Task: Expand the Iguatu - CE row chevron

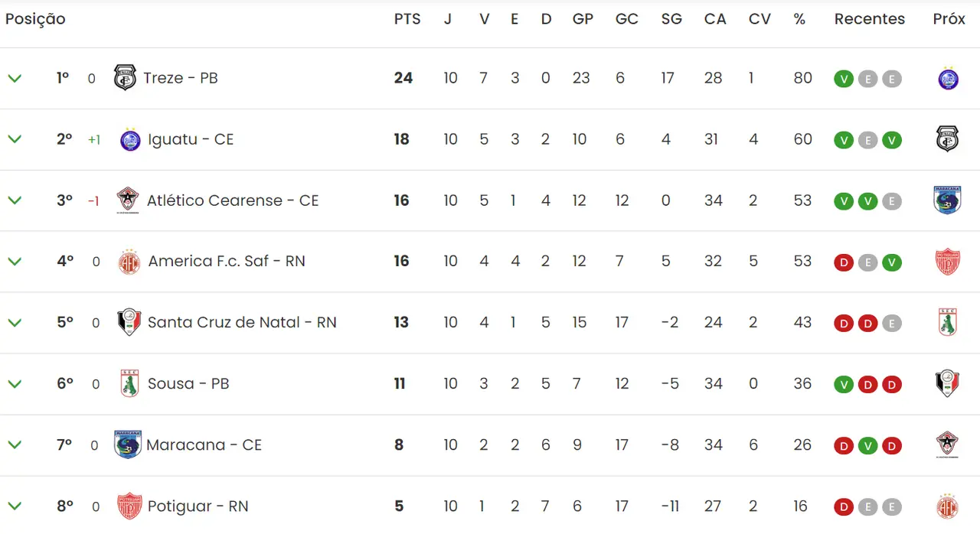Action: (x=15, y=139)
